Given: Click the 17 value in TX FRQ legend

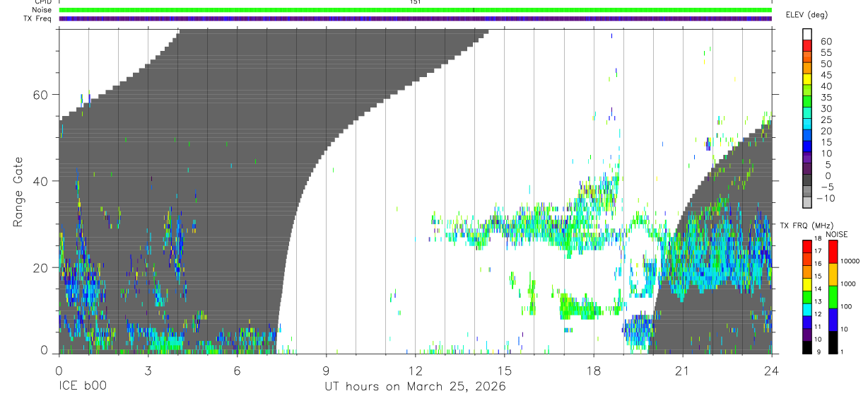Looking at the screenshot, I should pyautogui.click(x=819, y=251).
